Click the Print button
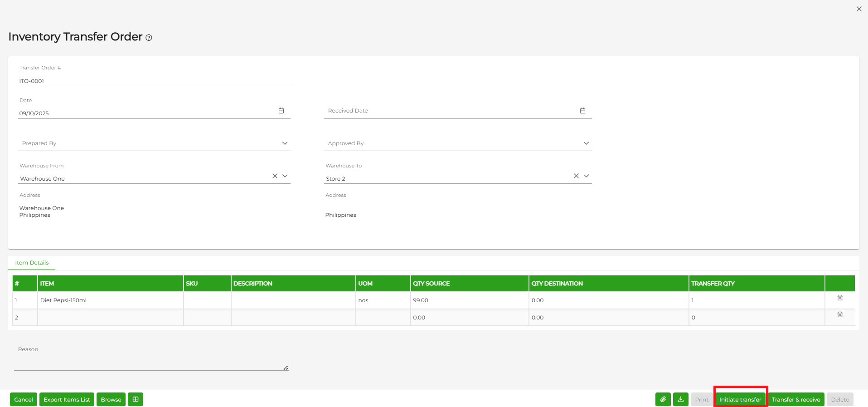Viewport: 868px width, 407px height. pos(702,399)
